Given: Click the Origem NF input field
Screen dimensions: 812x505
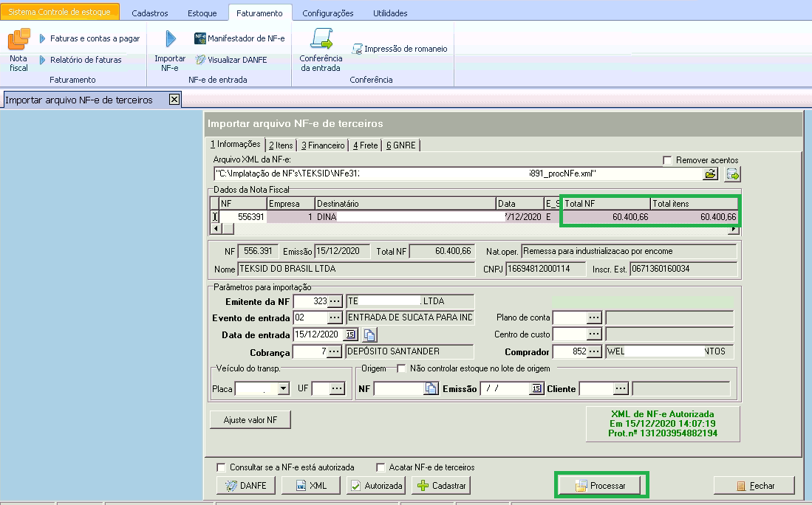Looking at the screenshot, I should pyautogui.click(x=398, y=388).
